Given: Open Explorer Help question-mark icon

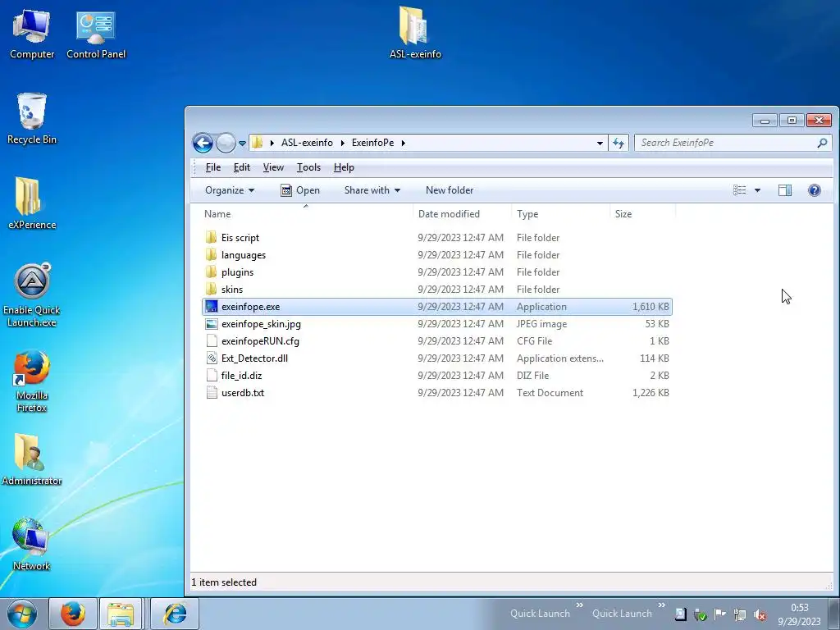Looking at the screenshot, I should (815, 190).
